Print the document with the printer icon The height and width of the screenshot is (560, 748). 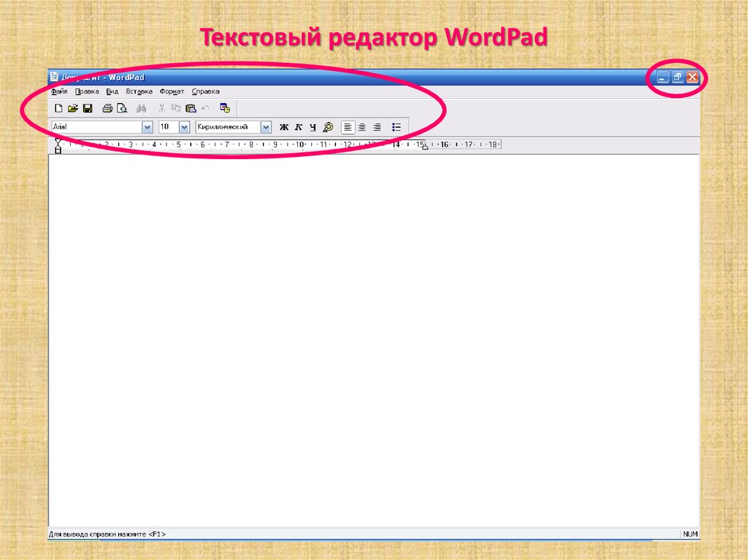click(x=107, y=109)
